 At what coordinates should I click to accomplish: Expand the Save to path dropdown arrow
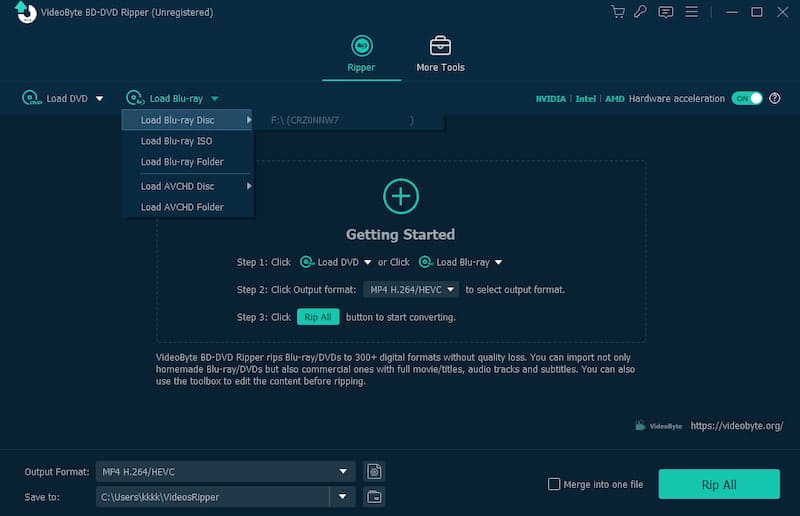coord(343,496)
